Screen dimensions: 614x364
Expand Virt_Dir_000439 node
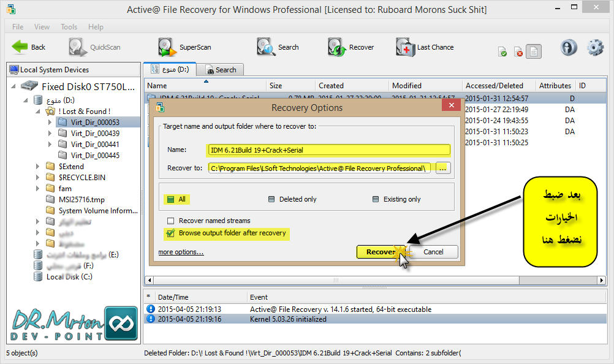coord(50,133)
